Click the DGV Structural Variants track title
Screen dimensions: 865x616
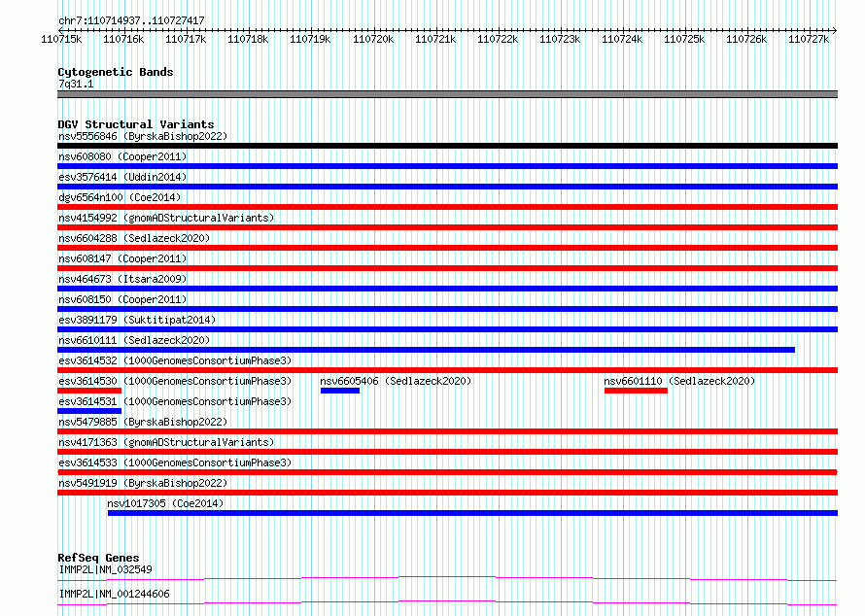(136, 124)
